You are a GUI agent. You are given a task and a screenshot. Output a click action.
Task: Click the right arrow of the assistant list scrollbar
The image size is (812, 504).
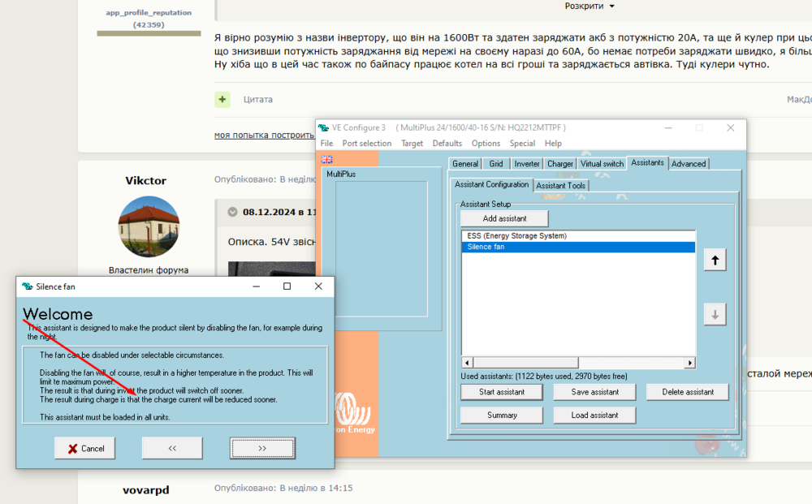(689, 363)
